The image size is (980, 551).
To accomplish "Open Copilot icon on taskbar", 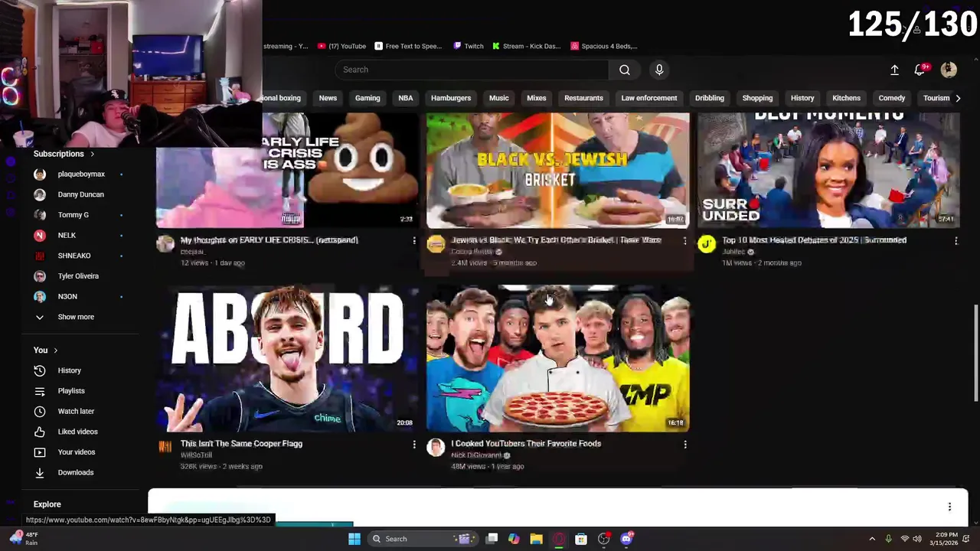I will pos(514,539).
